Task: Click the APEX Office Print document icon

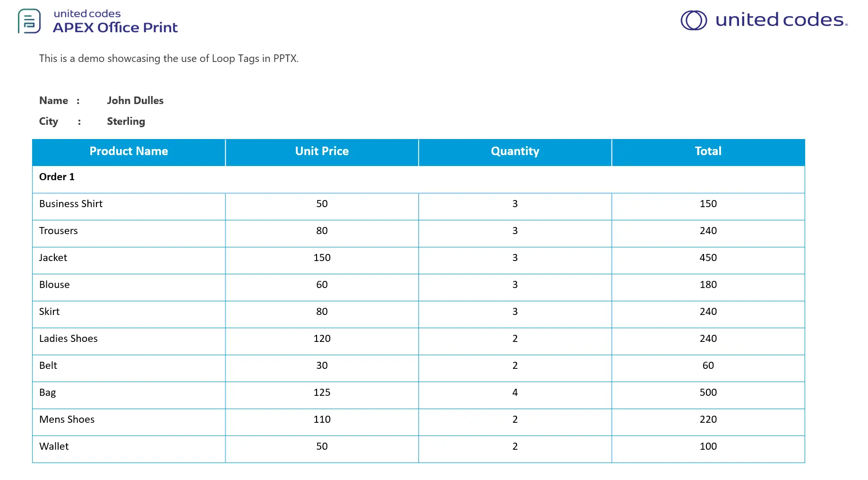Action: point(29,21)
